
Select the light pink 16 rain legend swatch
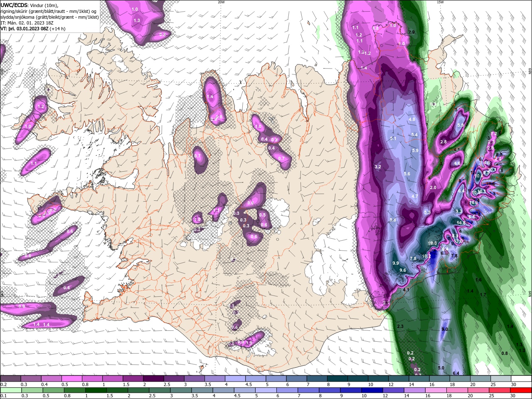(x=436, y=390)
